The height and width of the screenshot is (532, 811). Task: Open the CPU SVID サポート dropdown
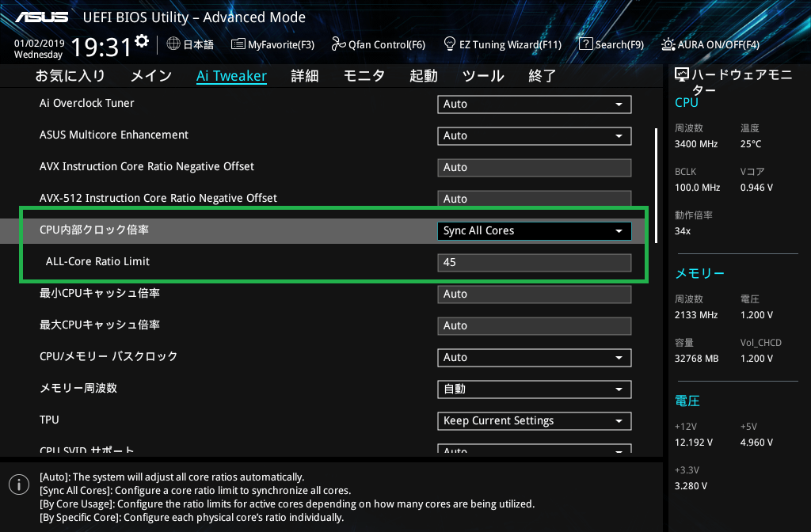tap(535, 448)
